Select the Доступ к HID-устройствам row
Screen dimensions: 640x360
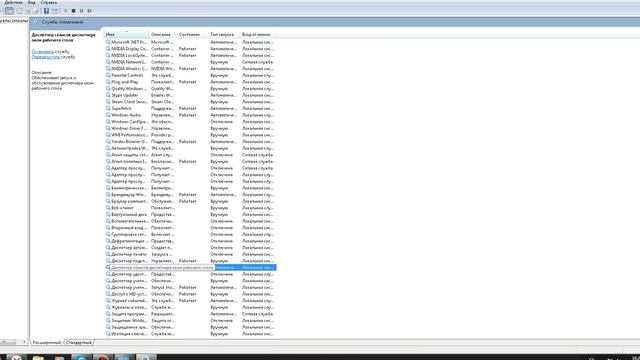(x=190, y=294)
